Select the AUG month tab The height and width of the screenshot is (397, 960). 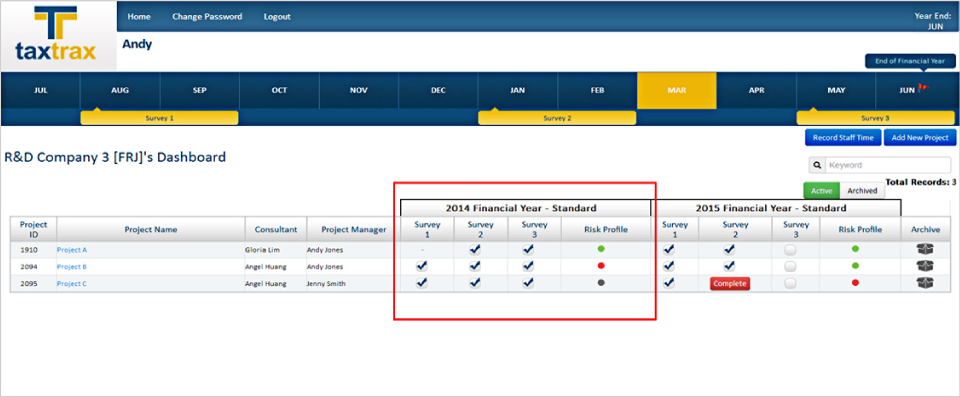tap(120, 90)
